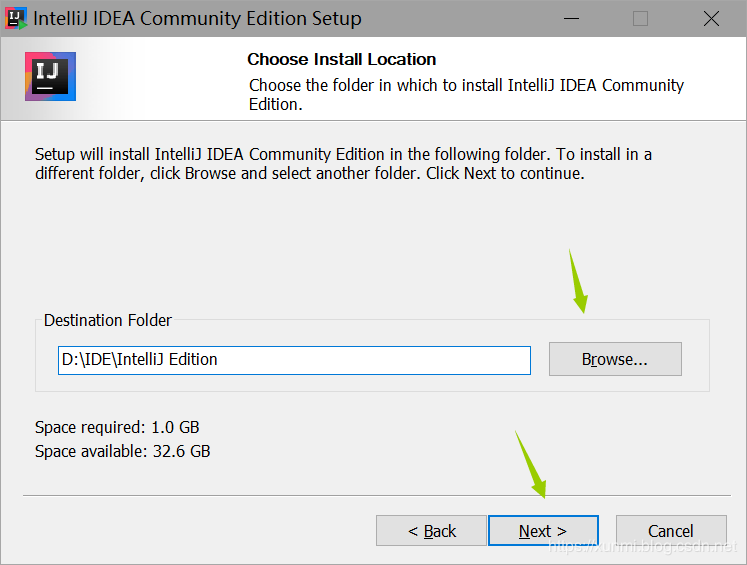Screen dimensions: 747x565
Task: Click the 'Destination Folder' group label
Action: click(108, 320)
